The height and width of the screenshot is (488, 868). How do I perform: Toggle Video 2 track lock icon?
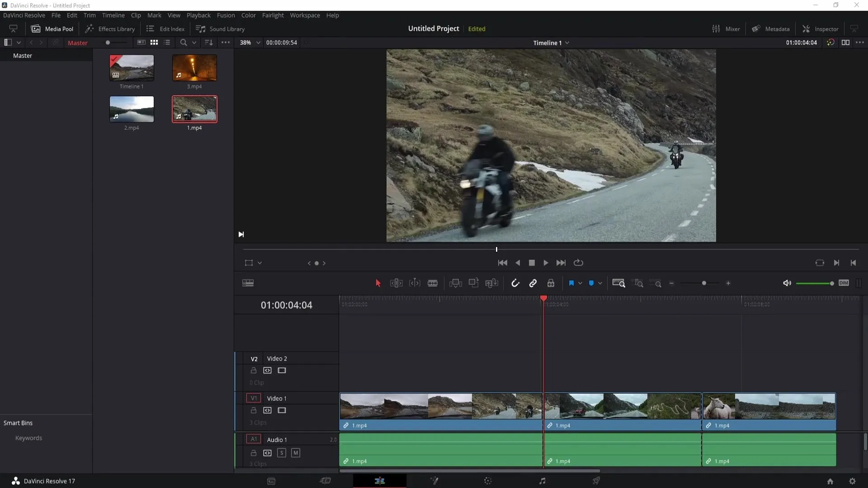tap(254, 371)
